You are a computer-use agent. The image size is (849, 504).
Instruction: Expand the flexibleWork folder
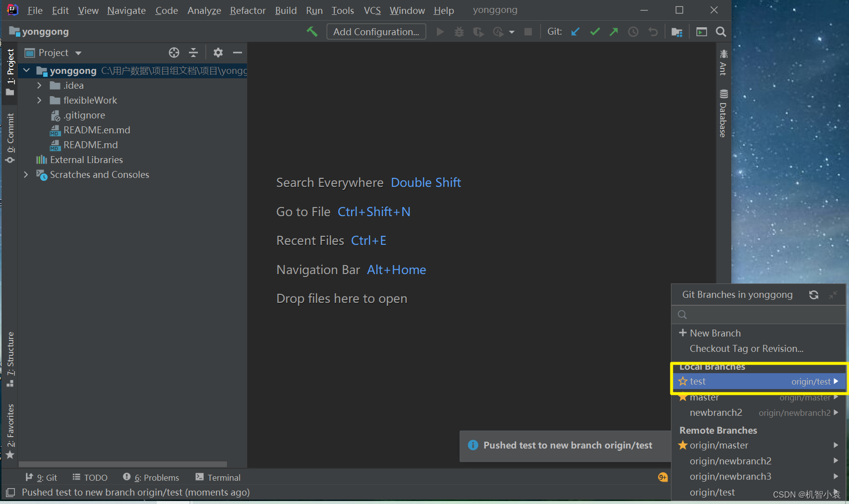39,100
